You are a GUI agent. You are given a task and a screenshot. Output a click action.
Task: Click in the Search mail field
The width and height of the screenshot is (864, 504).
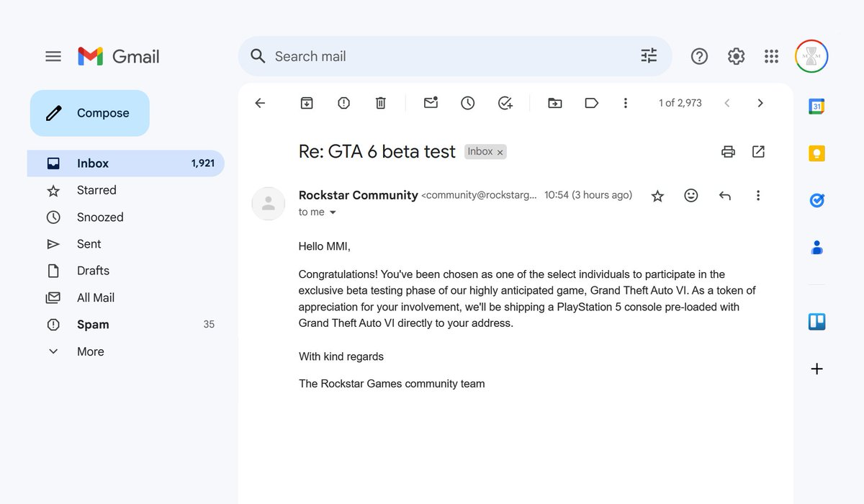coord(454,56)
